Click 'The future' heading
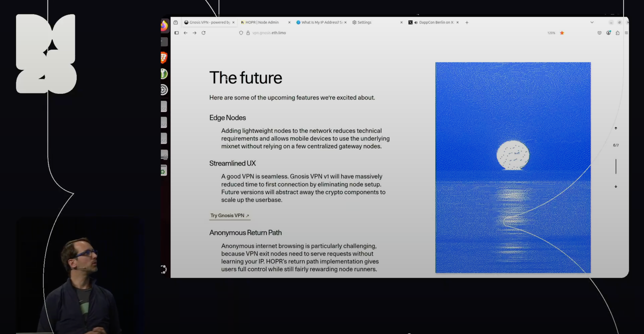Viewport: 644px width, 334px height. (x=246, y=78)
